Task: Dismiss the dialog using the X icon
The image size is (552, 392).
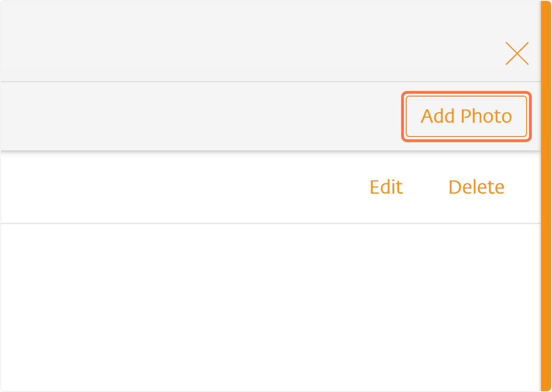Action: [517, 53]
